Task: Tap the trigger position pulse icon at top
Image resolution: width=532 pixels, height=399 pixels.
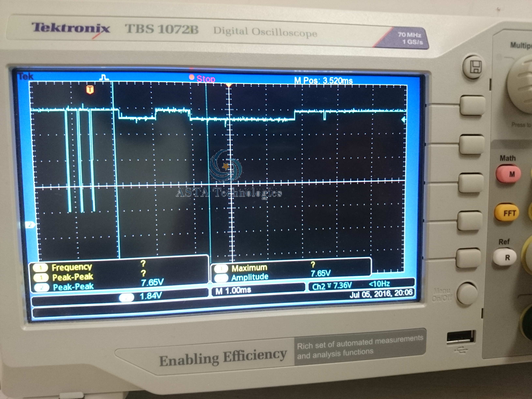Action: click(x=104, y=77)
